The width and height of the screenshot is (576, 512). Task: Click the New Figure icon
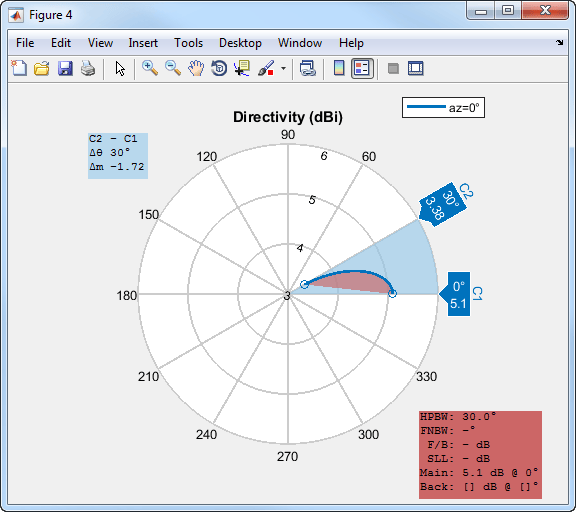19,68
